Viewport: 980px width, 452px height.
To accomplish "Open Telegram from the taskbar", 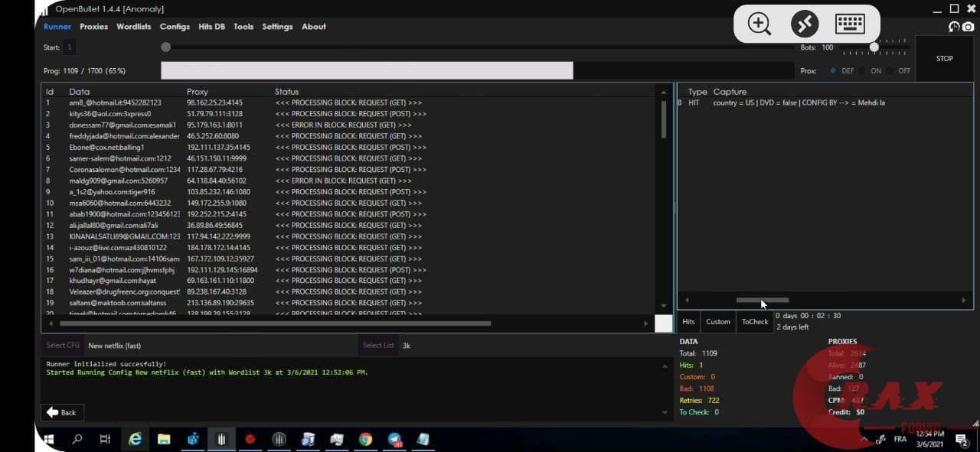I will [394, 439].
